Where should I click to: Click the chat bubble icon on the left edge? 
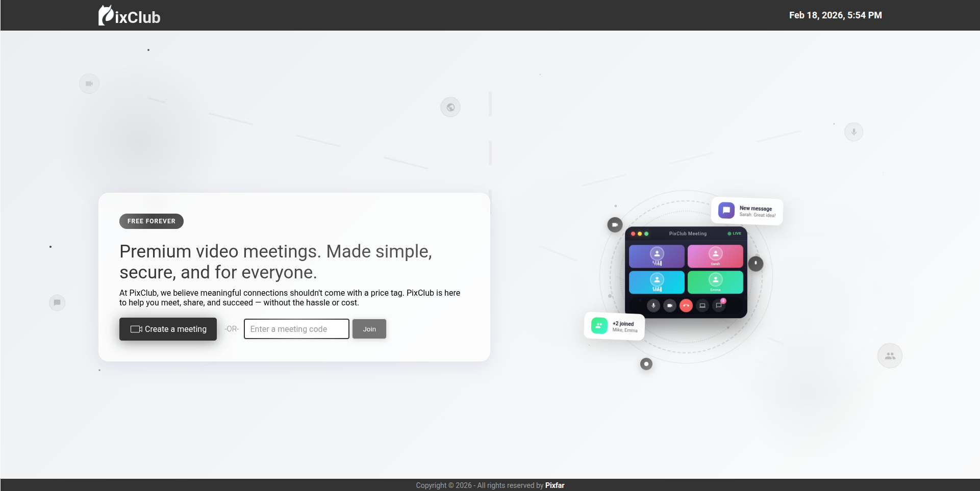click(57, 302)
